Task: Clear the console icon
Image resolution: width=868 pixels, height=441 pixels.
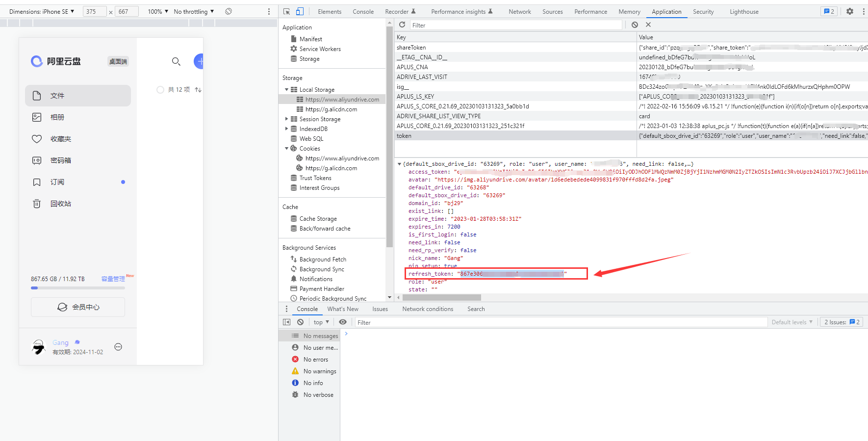Action: click(300, 322)
